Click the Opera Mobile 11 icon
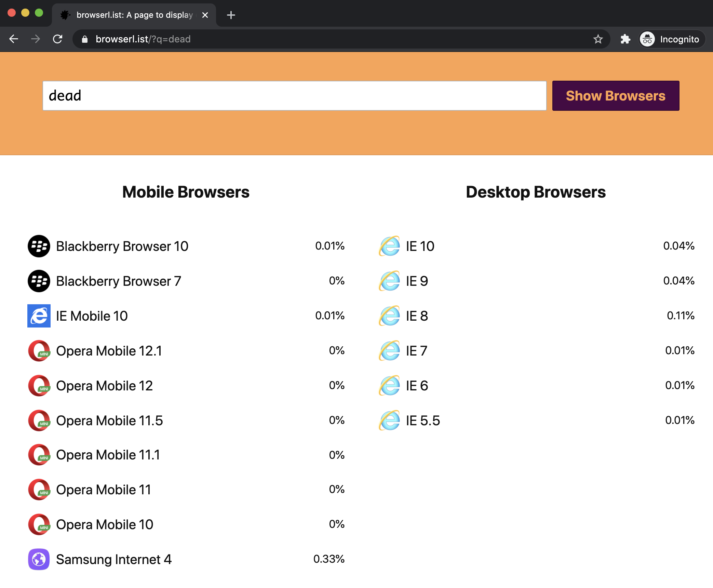Screen dimensions: 713x588 tap(39, 490)
